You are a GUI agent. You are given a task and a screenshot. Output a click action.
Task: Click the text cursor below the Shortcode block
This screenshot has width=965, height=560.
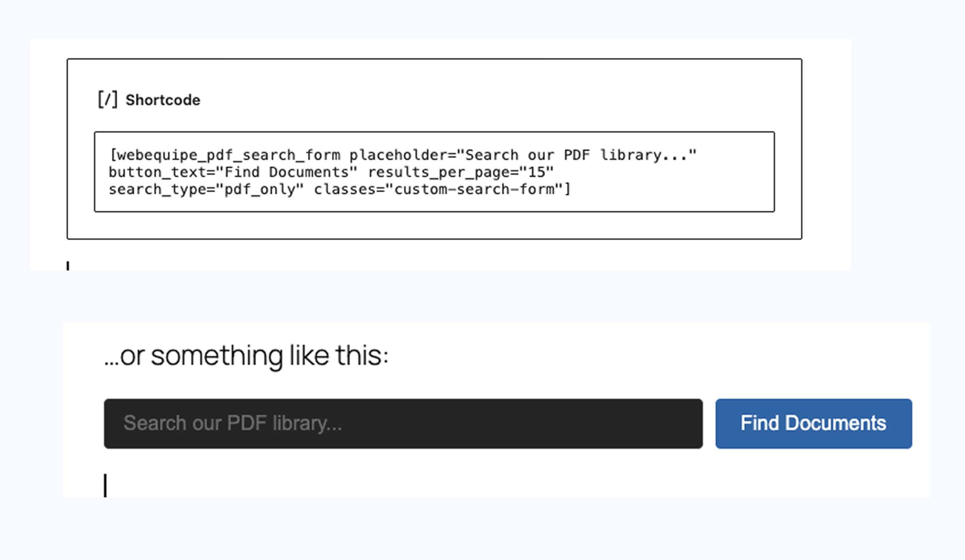coord(67,267)
